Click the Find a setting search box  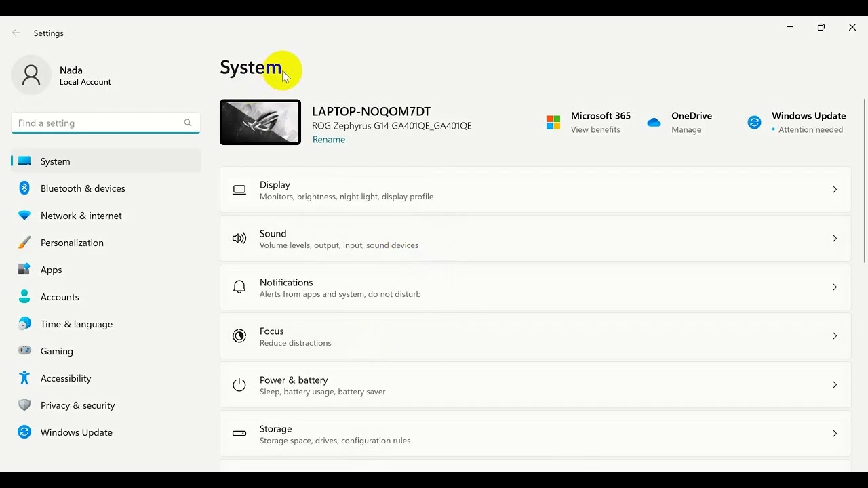tap(106, 123)
